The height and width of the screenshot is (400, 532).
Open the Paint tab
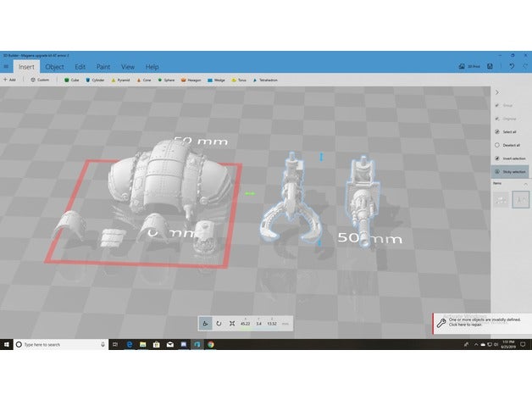point(103,66)
